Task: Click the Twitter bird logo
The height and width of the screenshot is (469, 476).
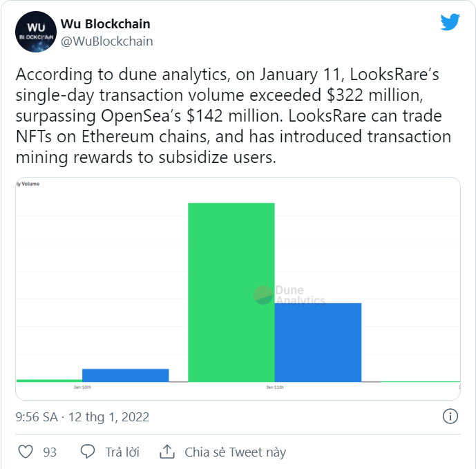Action: coord(450,22)
